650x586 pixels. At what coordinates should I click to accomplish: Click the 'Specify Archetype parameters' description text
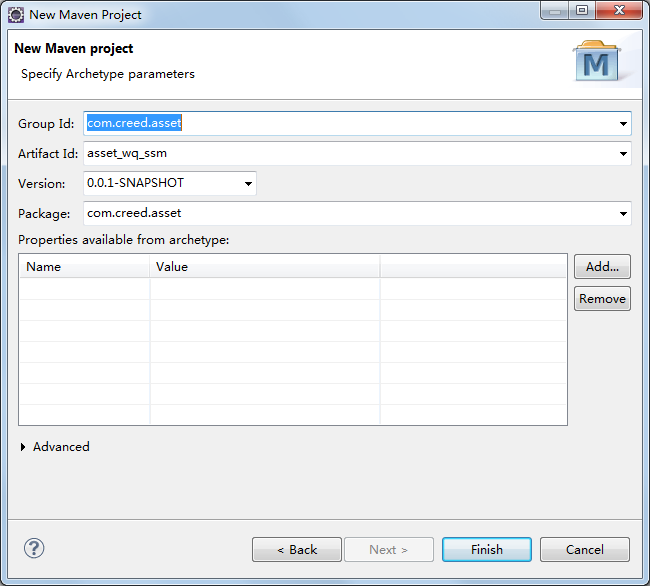pos(108,74)
